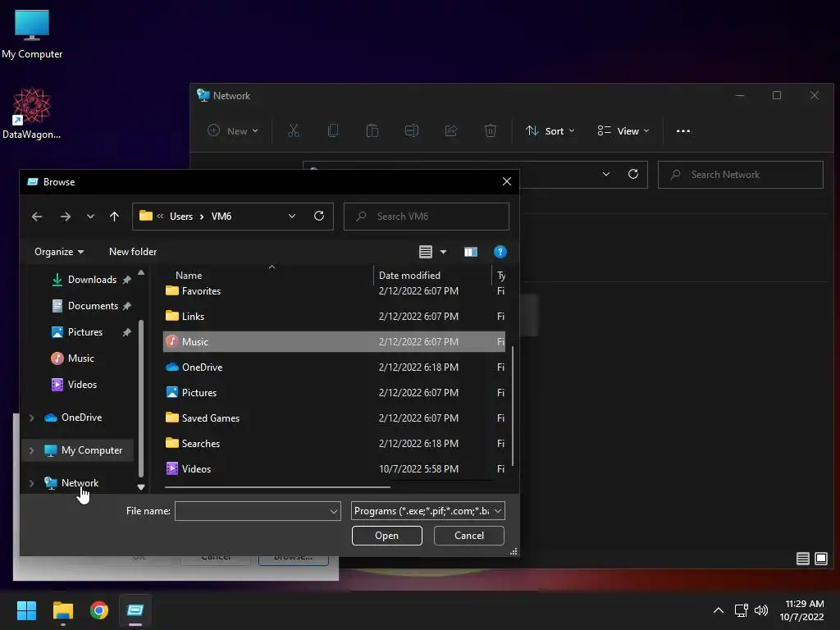Click horizontal scrollbar in file list
840x630 pixels.
coord(277,487)
